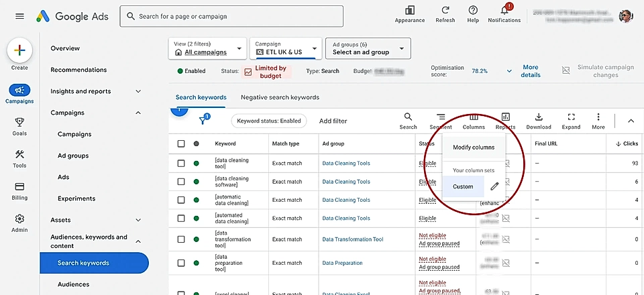The image size is (644, 295).
Task: Search within the keywords table
Action: pyautogui.click(x=408, y=121)
